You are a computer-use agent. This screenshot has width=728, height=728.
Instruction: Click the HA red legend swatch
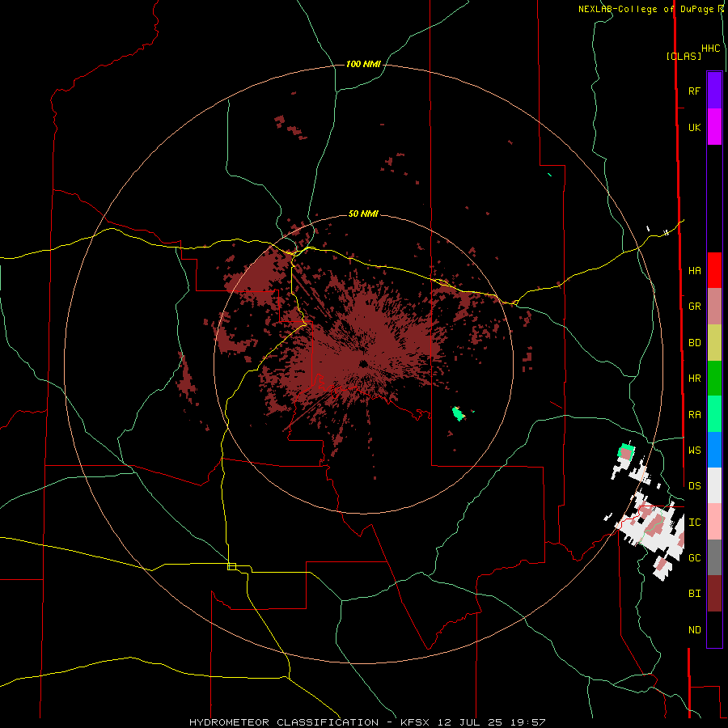pyautogui.click(x=714, y=270)
